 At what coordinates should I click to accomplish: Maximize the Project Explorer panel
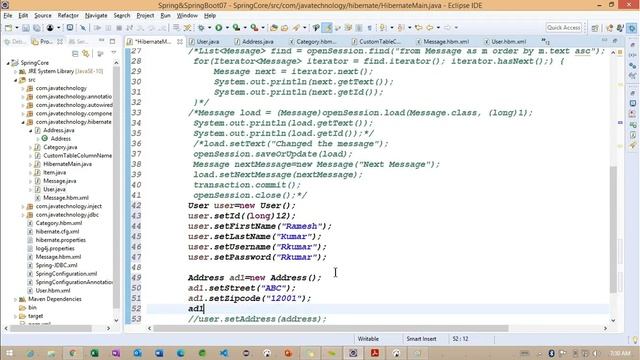coord(112,41)
